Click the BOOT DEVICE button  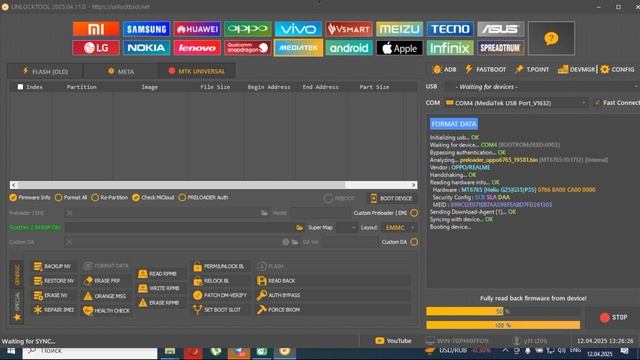point(391,198)
